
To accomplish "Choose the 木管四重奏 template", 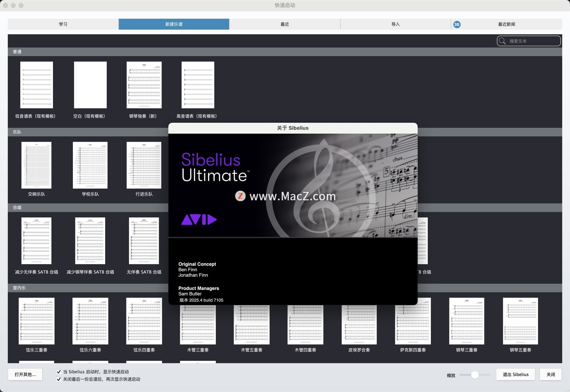I will 305,325.
